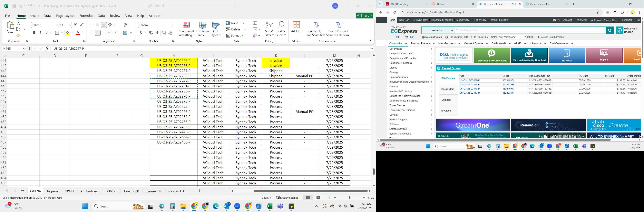
Task: Expand Orders / Quotes menu on ECExpress
Action: (475, 44)
